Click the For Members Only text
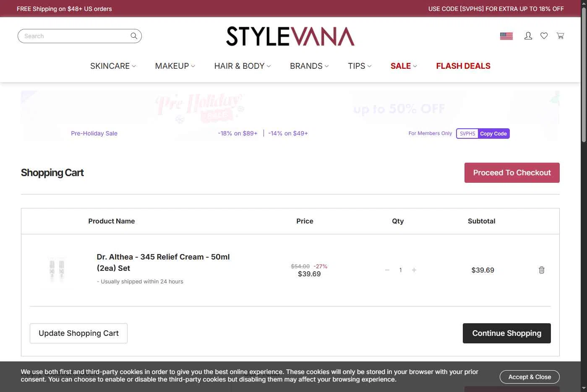Viewport: 587px width, 392px height. (430, 133)
